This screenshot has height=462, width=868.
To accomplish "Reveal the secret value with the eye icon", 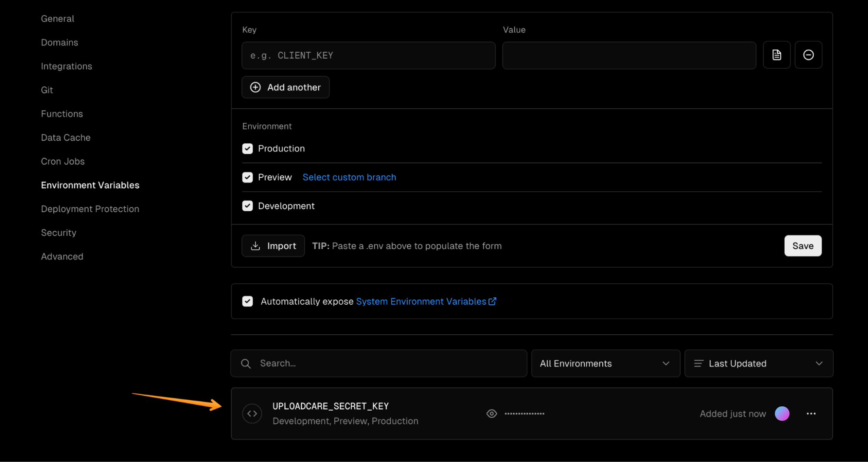I will click(x=491, y=413).
